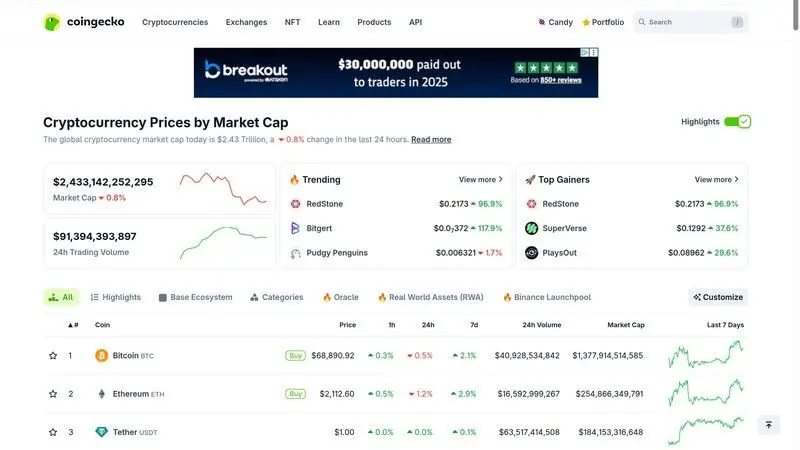Switch to the Categories tab
800x450 pixels.
(277, 297)
